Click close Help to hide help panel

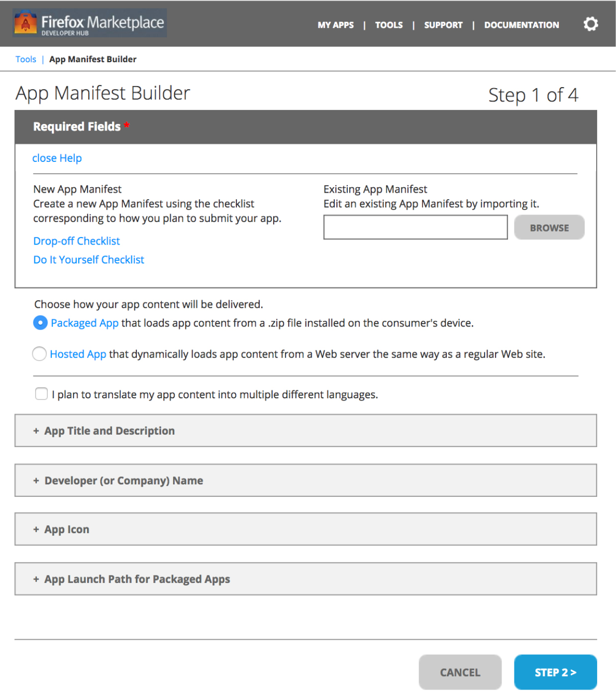pyautogui.click(x=57, y=158)
